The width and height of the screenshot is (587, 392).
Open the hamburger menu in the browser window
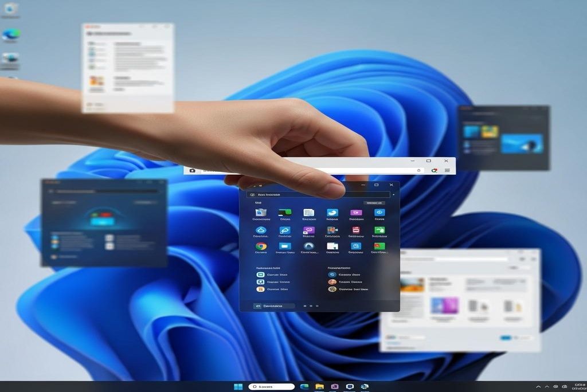[447, 170]
